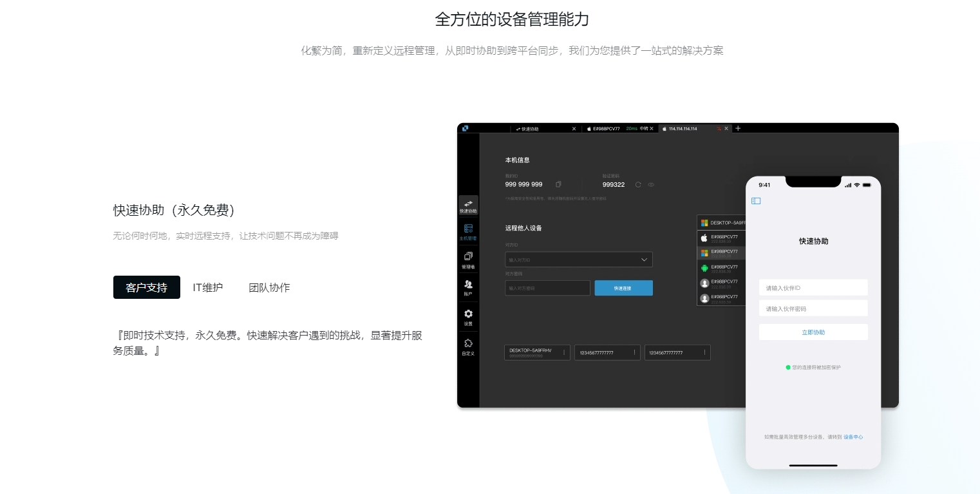Screen dimensions: 980x494
Task: Pick the first avatar E#988PCV77 entry
Action: click(722, 283)
